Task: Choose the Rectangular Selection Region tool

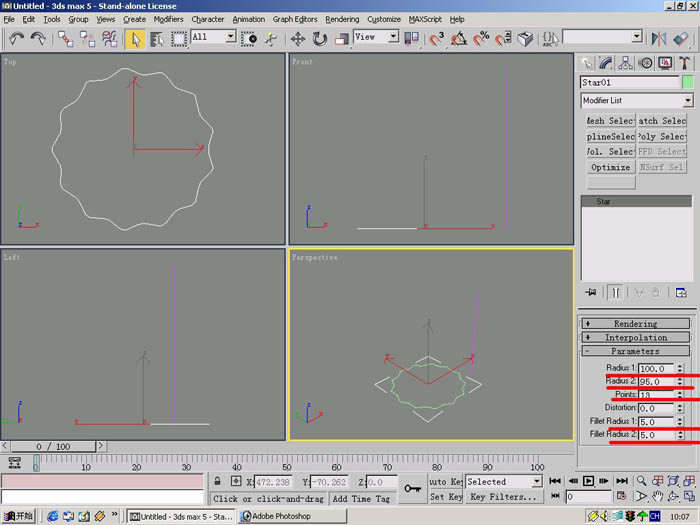Action: click(x=179, y=39)
